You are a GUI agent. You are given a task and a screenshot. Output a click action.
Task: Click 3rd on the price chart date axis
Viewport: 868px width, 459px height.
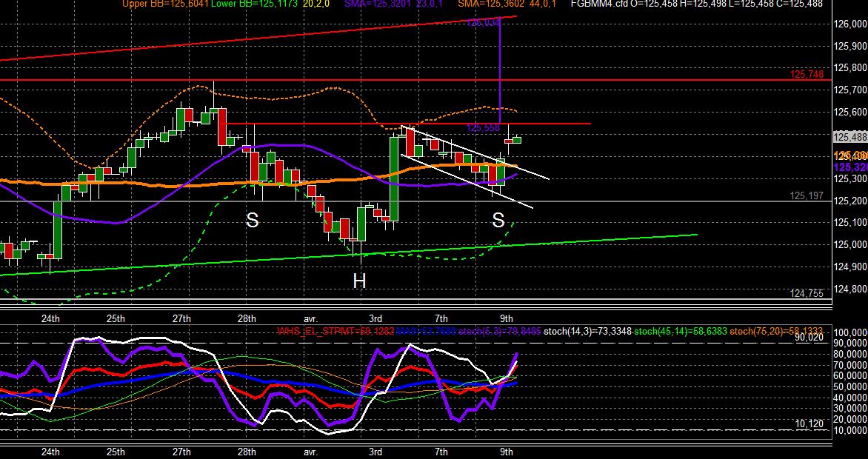(375, 318)
